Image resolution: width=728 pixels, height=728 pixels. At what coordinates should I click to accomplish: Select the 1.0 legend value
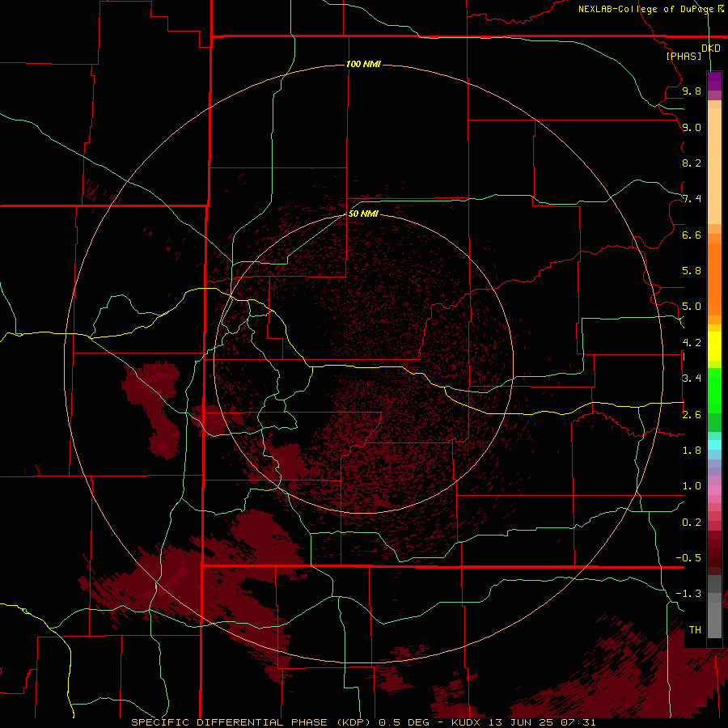[692, 485]
